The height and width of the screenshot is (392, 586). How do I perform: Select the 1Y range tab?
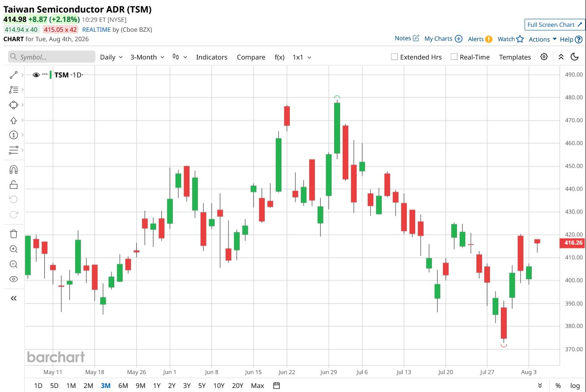[x=157, y=386]
